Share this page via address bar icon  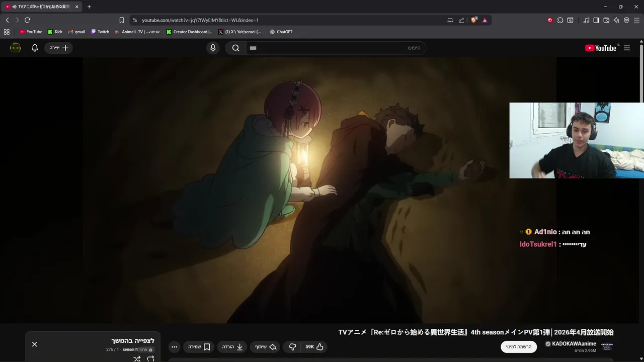point(461,20)
